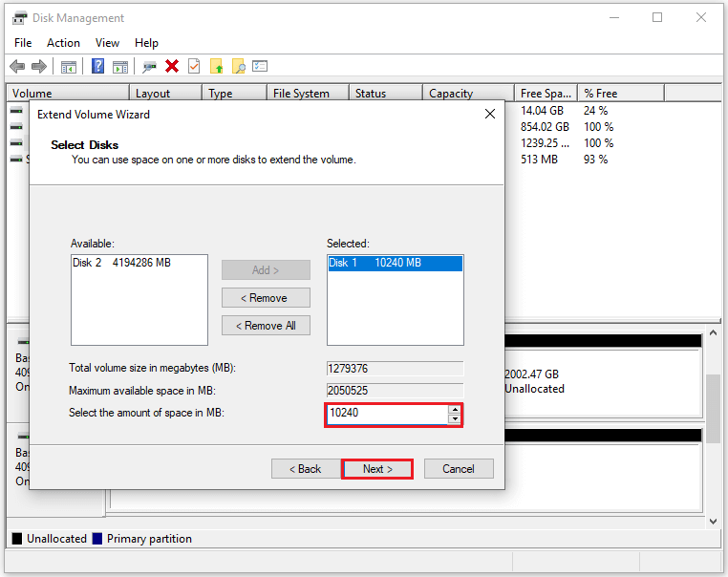Increase space amount with up spinner
The image size is (728, 577).
(455, 410)
